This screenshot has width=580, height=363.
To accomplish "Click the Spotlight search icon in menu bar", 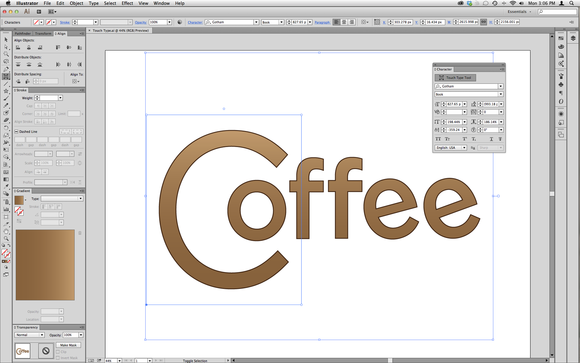I will click(x=572, y=3).
